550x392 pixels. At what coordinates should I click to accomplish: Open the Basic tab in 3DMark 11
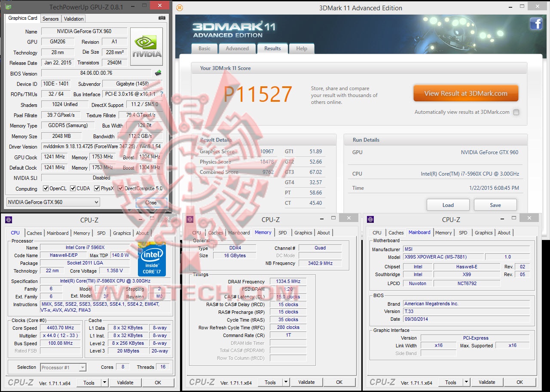(205, 49)
